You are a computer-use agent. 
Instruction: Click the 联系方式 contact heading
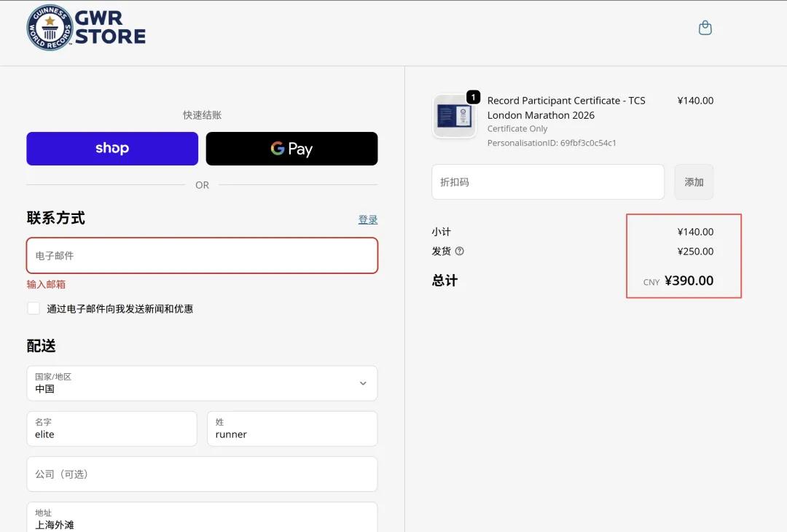(55, 218)
